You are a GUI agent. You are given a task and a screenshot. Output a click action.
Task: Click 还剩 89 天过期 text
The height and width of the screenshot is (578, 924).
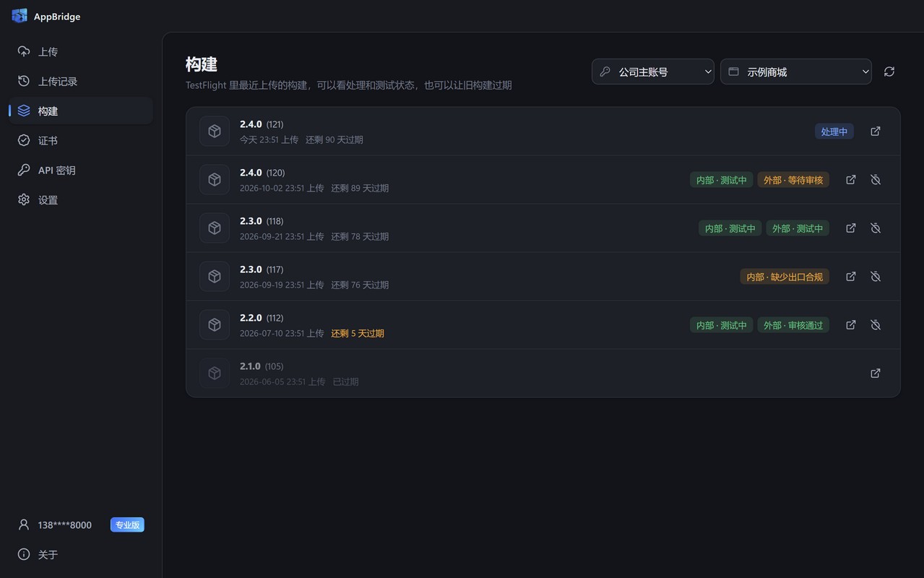tap(360, 189)
